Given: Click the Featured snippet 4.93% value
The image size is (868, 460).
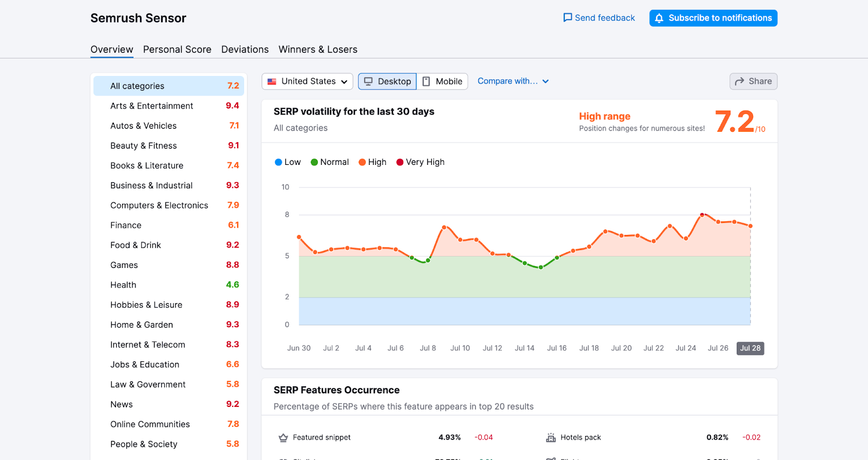Looking at the screenshot, I should click(x=450, y=437).
